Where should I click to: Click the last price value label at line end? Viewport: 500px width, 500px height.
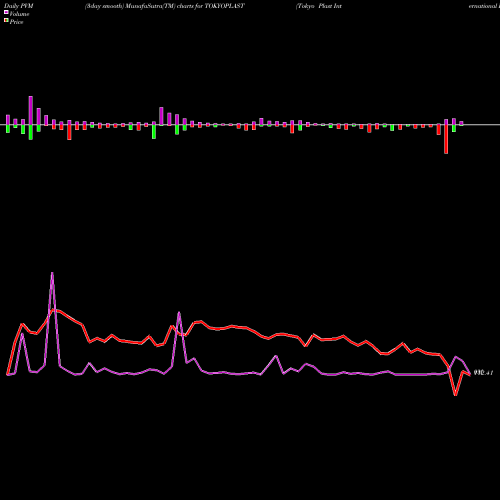pyautogui.click(x=483, y=373)
